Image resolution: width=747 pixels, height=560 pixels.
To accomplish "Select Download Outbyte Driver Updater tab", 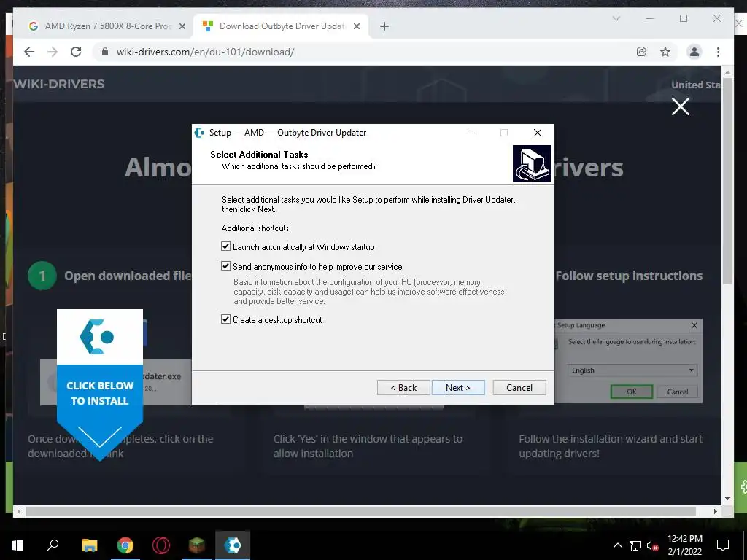I will tap(281, 26).
